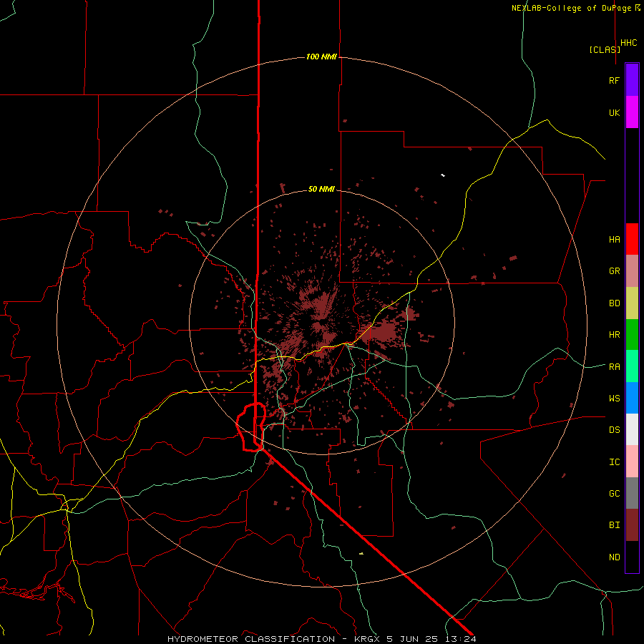Viewport: 644px width, 644px height.
Task: Pick the RA mint green swatch
Action: (632, 366)
